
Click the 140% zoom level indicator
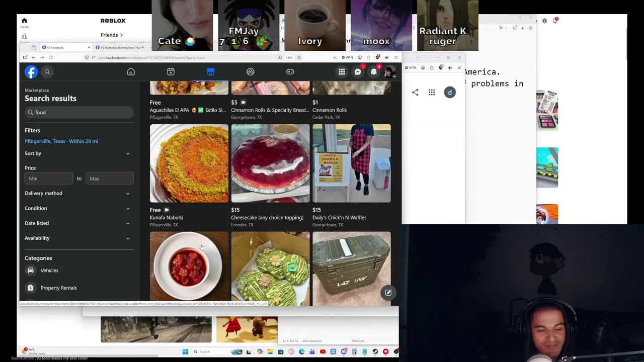(x=289, y=57)
